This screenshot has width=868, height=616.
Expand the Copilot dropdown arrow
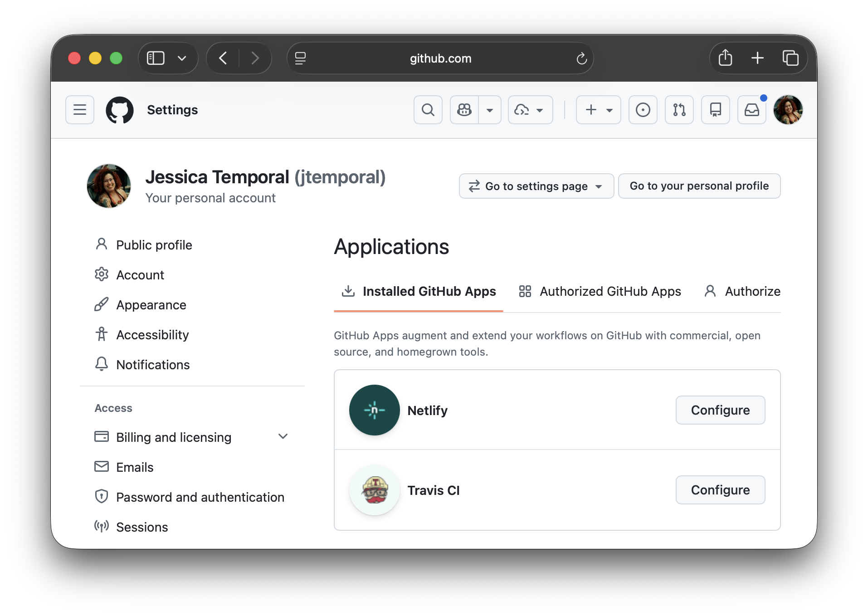490,110
